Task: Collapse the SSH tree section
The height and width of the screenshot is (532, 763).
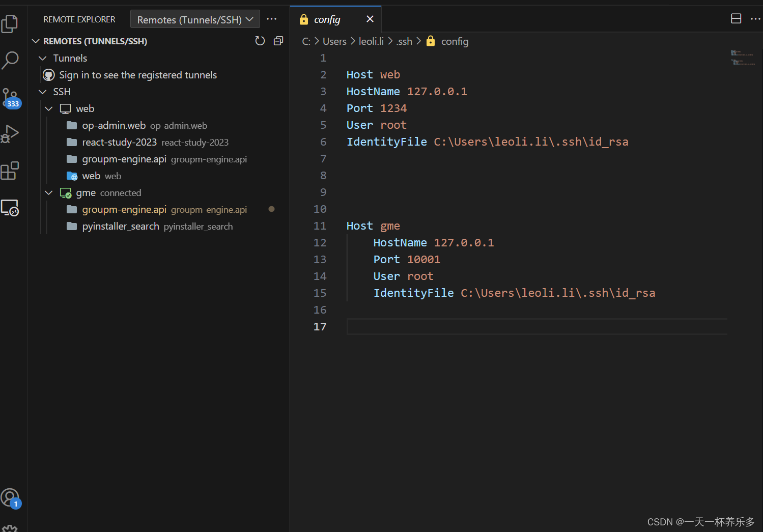Action: (43, 91)
